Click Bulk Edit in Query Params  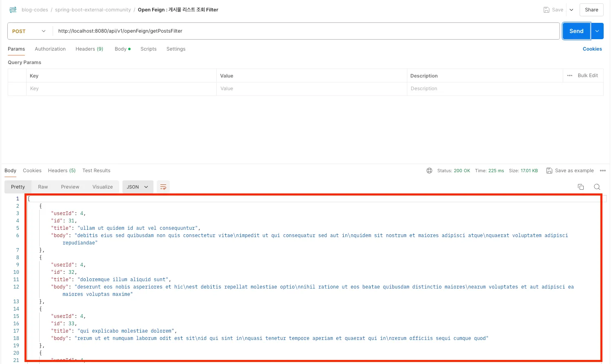click(x=588, y=75)
